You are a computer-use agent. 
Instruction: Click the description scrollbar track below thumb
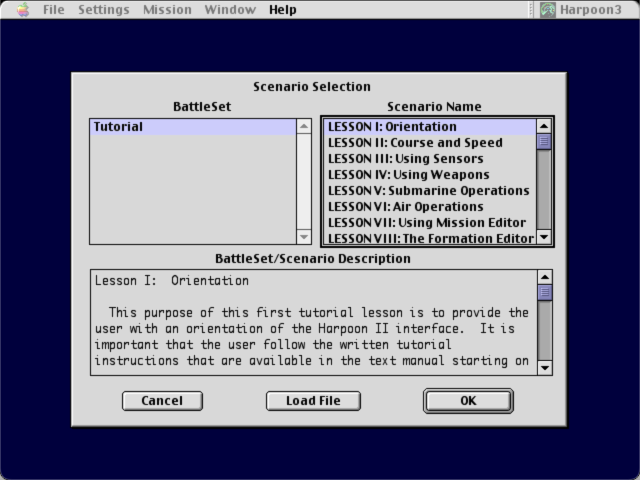point(545,330)
